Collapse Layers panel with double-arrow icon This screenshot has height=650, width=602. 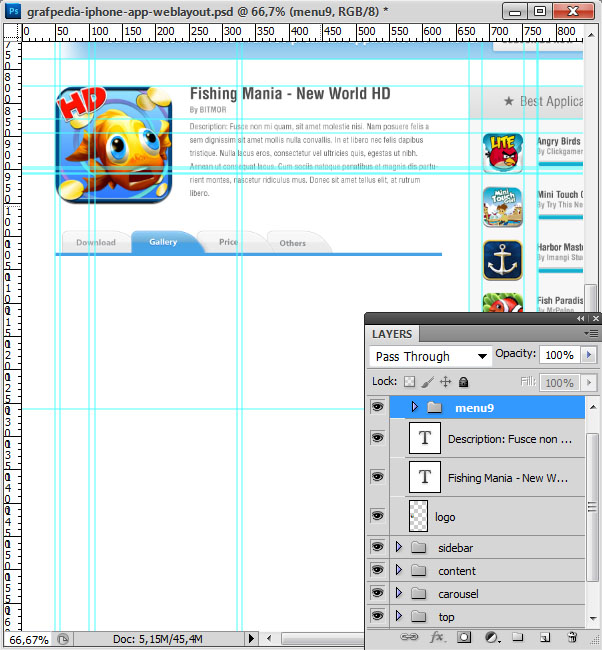point(580,318)
